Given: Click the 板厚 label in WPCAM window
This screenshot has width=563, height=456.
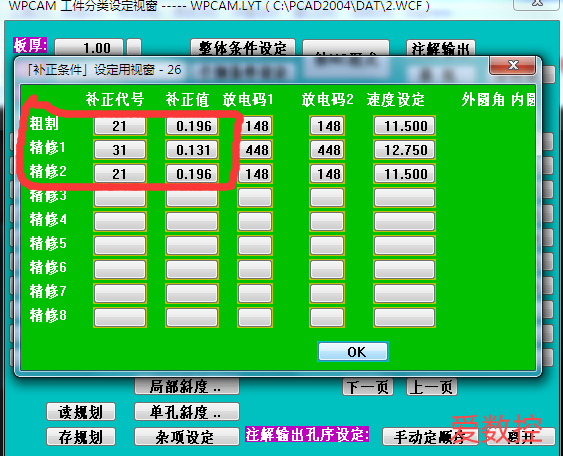Looking at the screenshot, I should 30,45.
